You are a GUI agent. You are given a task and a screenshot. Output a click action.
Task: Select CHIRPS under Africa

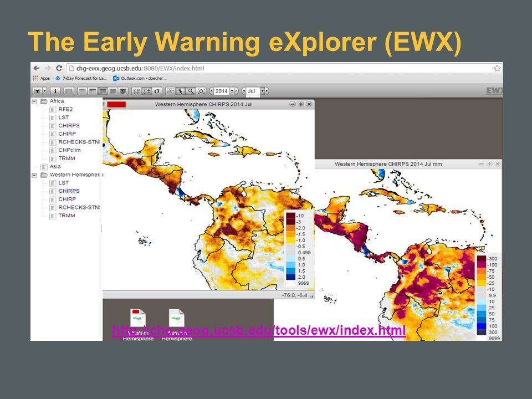pos(69,126)
